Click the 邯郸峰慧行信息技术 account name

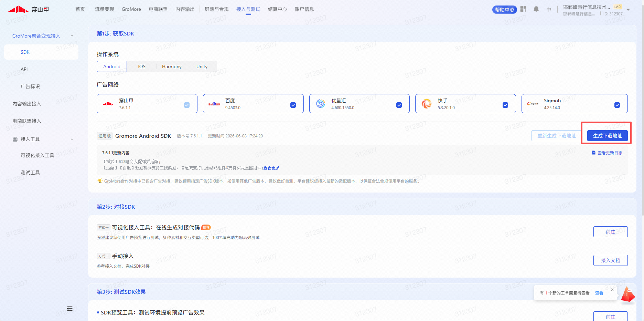tap(587, 7)
